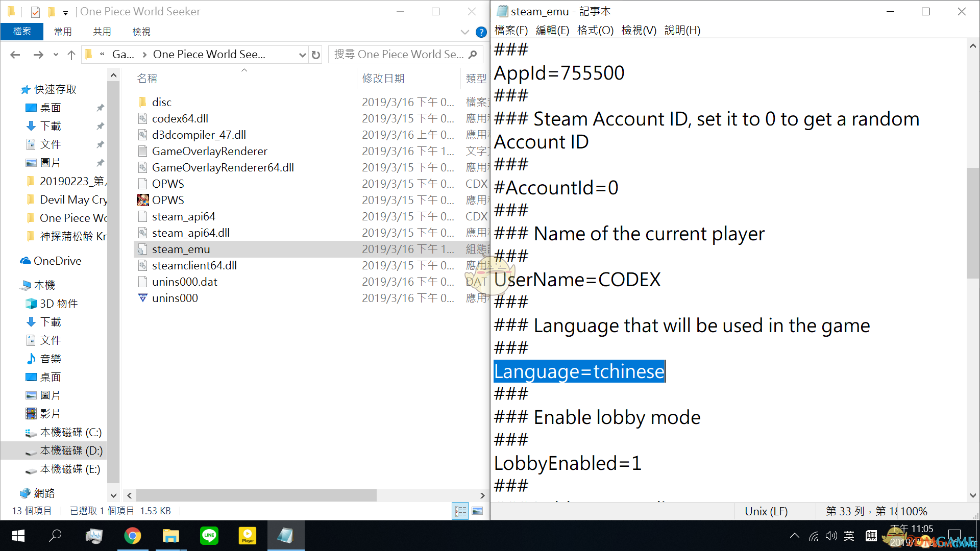This screenshot has width=980, height=551.
Task: Open the 檔案 ribbon tab in File Explorer
Action: coord(21,32)
